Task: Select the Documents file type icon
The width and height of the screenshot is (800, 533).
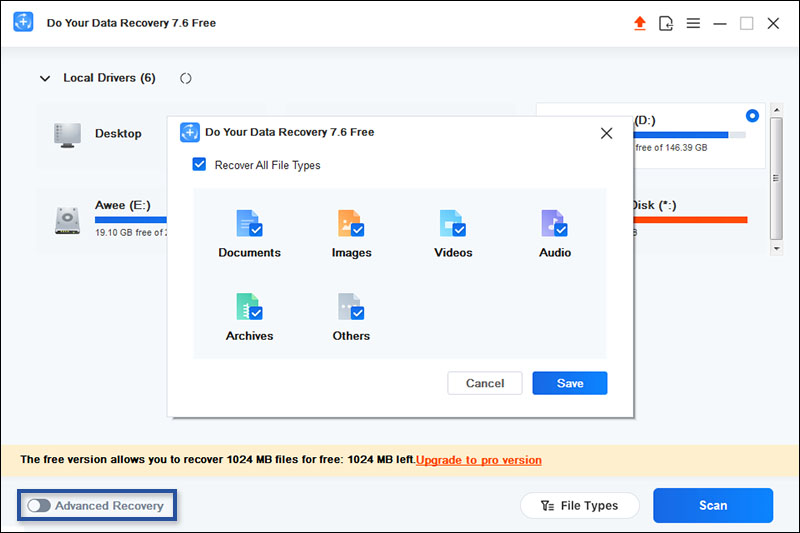Action: pos(249,224)
